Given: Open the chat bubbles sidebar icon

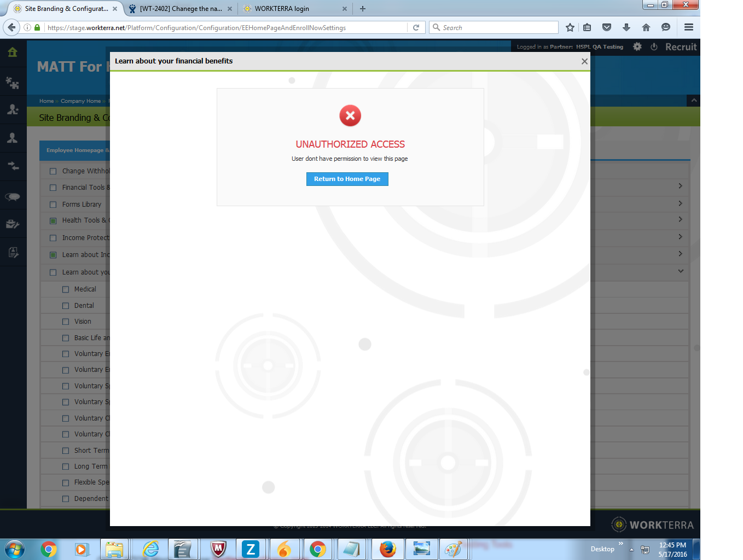Looking at the screenshot, I should click(13, 197).
